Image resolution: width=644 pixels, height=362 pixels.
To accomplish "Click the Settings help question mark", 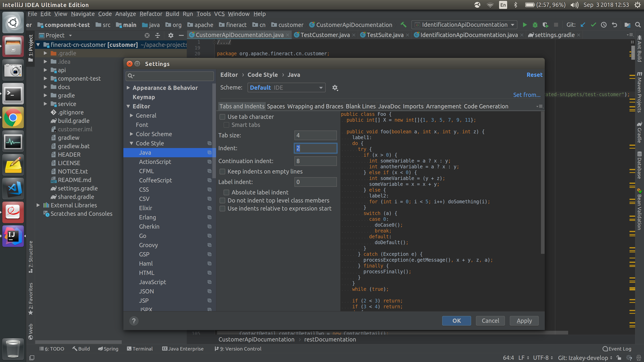I will pyautogui.click(x=134, y=321).
